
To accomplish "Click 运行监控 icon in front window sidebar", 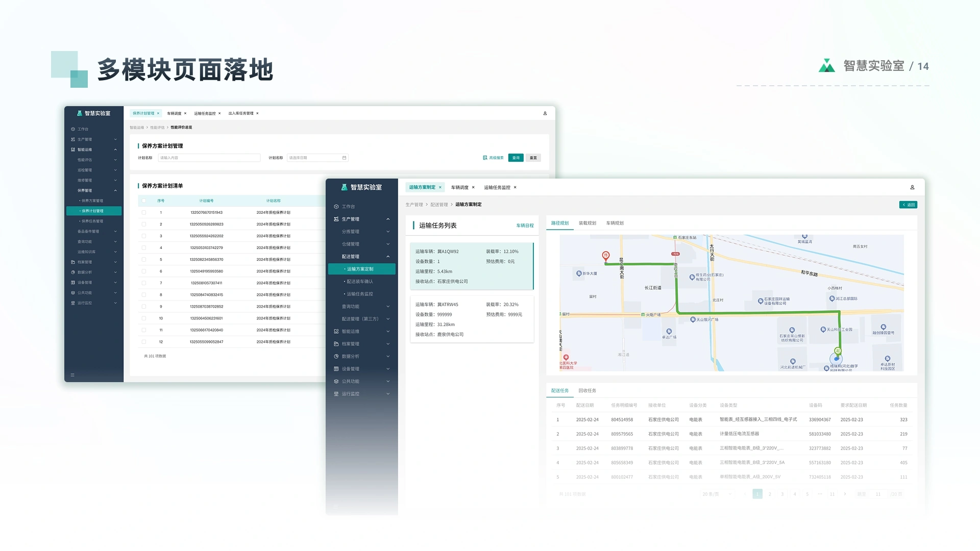I will pos(336,394).
